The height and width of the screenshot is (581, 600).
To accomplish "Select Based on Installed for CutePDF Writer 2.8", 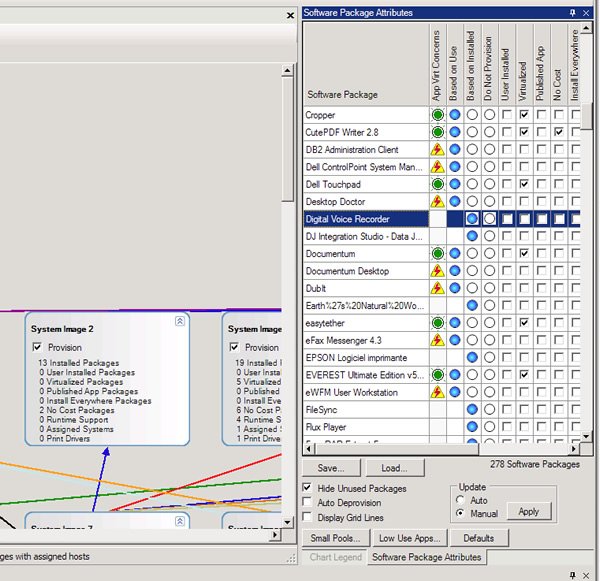I will point(472,132).
